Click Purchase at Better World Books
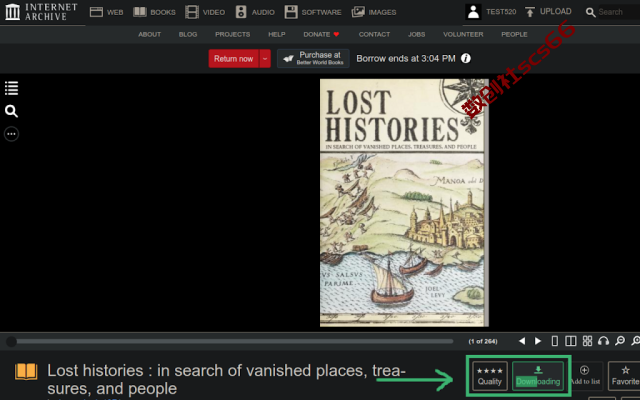This screenshot has width=640, height=400. click(313, 58)
